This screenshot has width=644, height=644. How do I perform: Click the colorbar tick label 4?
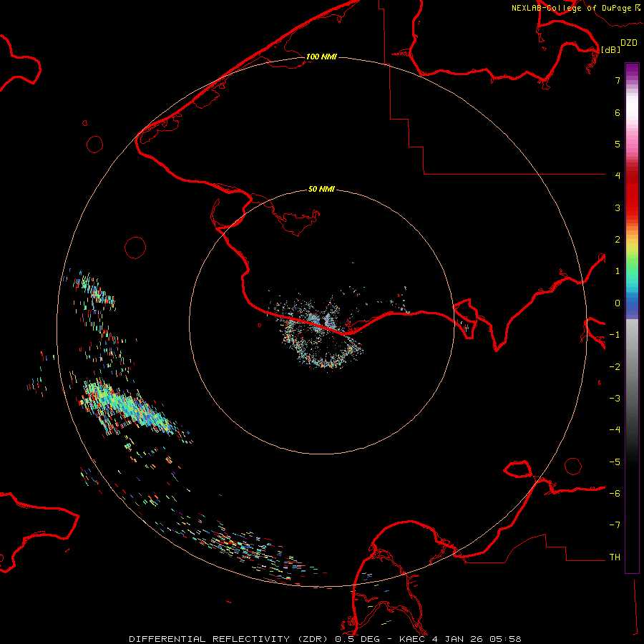(x=618, y=176)
